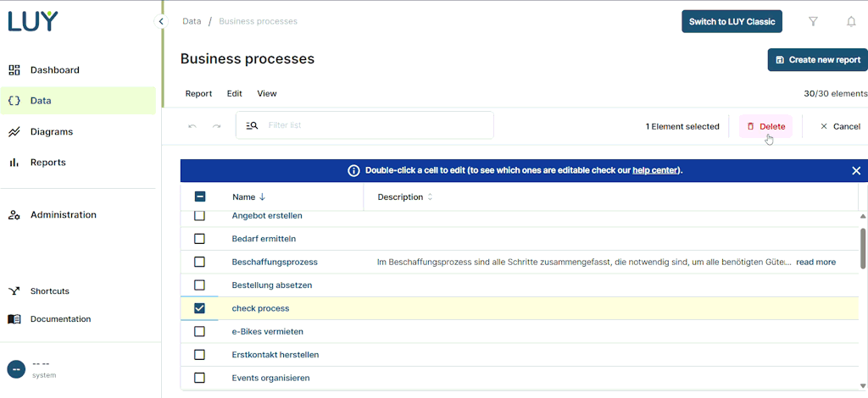The width and height of the screenshot is (868, 398).
Task: Open the View menu
Action: click(267, 94)
